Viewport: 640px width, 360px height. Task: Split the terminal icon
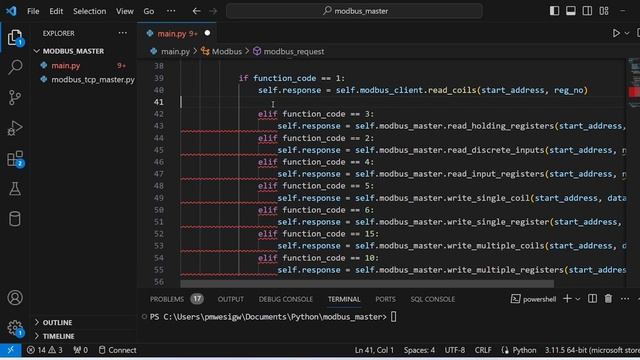[592, 299]
